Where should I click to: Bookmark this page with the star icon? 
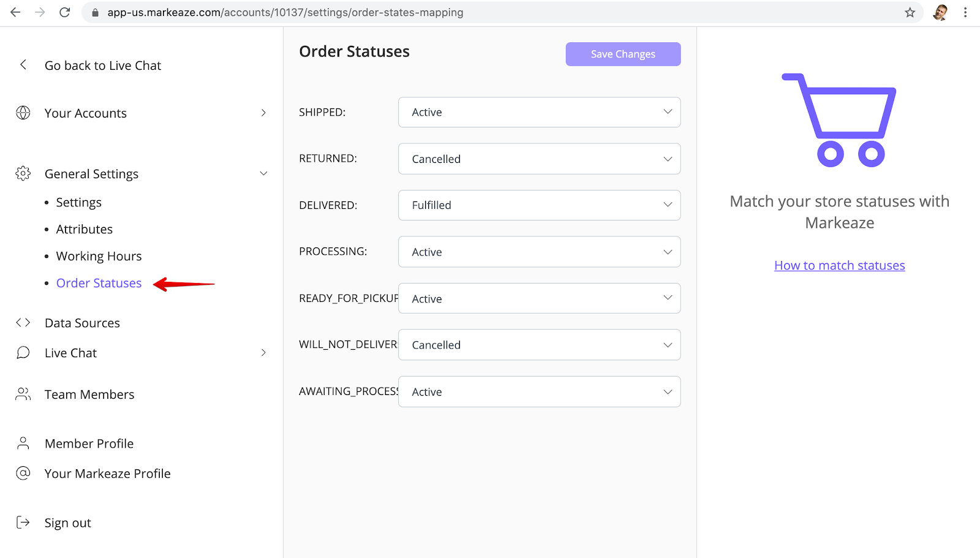pyautogui.click(x=910, y=12)
